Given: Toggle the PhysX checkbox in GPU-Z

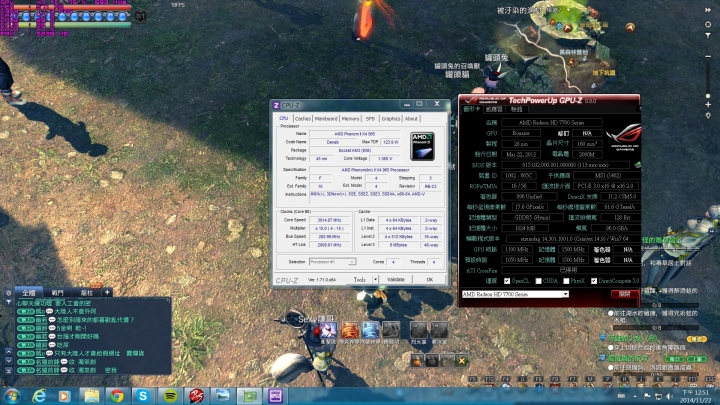Looking at the screenshot, I should (x=566, y=281).
